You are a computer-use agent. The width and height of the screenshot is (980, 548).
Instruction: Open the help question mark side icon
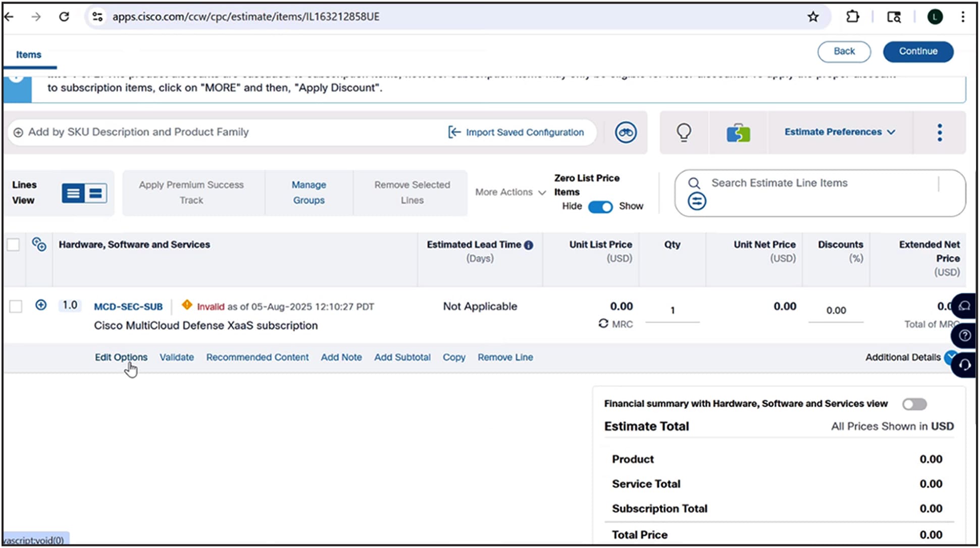[x=964, y=336]
